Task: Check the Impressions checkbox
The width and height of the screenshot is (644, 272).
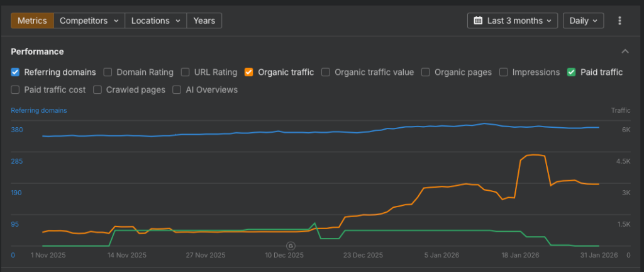Action: coord(504,72)
